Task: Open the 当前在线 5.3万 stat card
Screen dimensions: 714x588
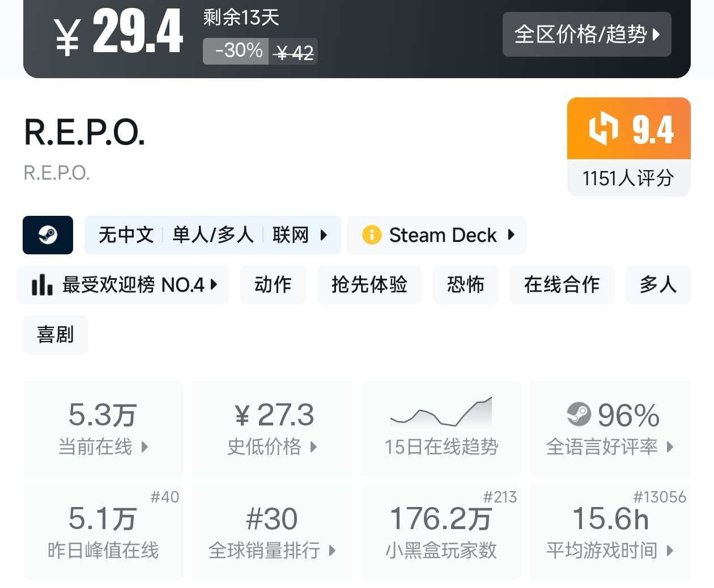Action: [103, 428]
